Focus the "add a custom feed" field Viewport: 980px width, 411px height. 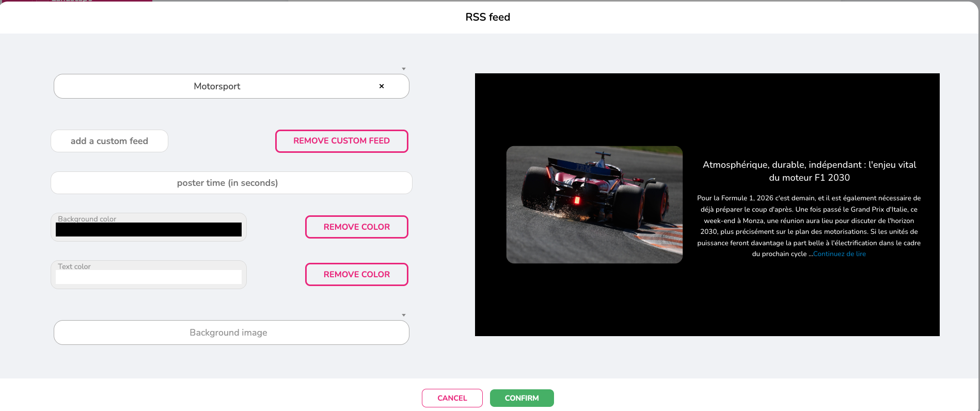[x=109, y=141]
